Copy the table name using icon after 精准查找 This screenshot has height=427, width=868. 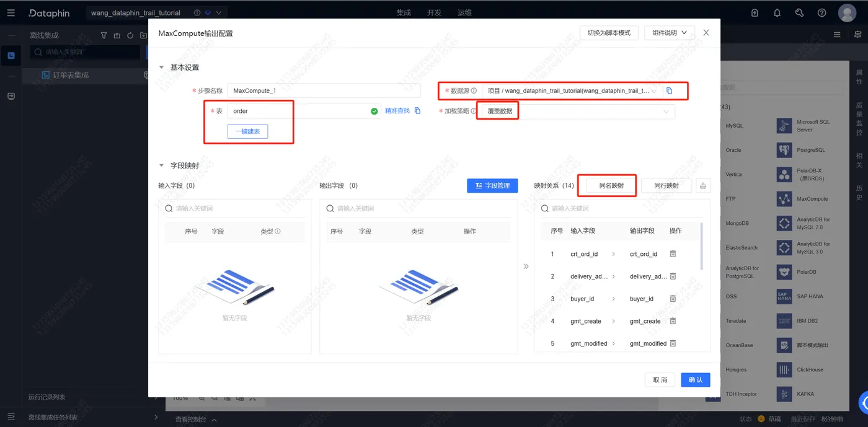click(x=417, y=111)
